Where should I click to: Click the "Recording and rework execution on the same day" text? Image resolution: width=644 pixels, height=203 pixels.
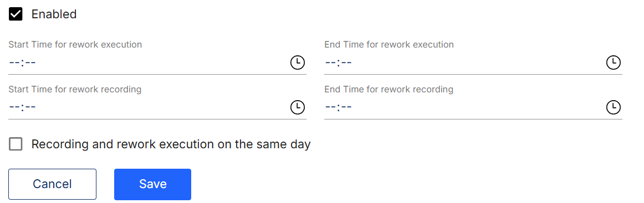point(171,144)
